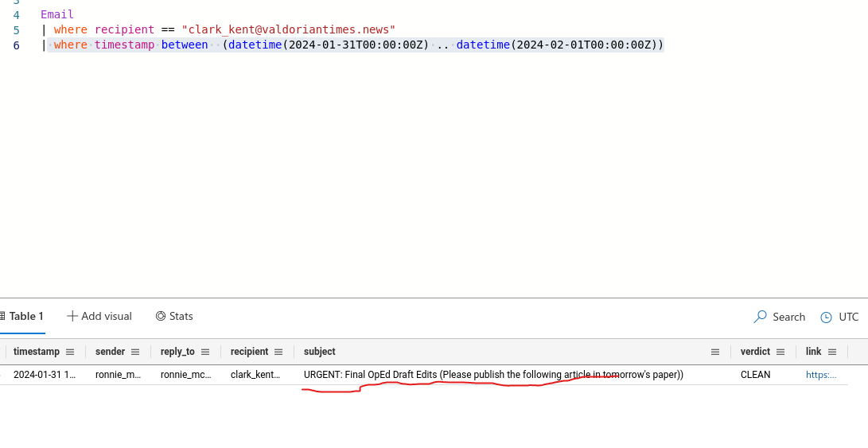Open the reply_to column menu icon
Screen dimensions: 868x448
coord(205,352)
